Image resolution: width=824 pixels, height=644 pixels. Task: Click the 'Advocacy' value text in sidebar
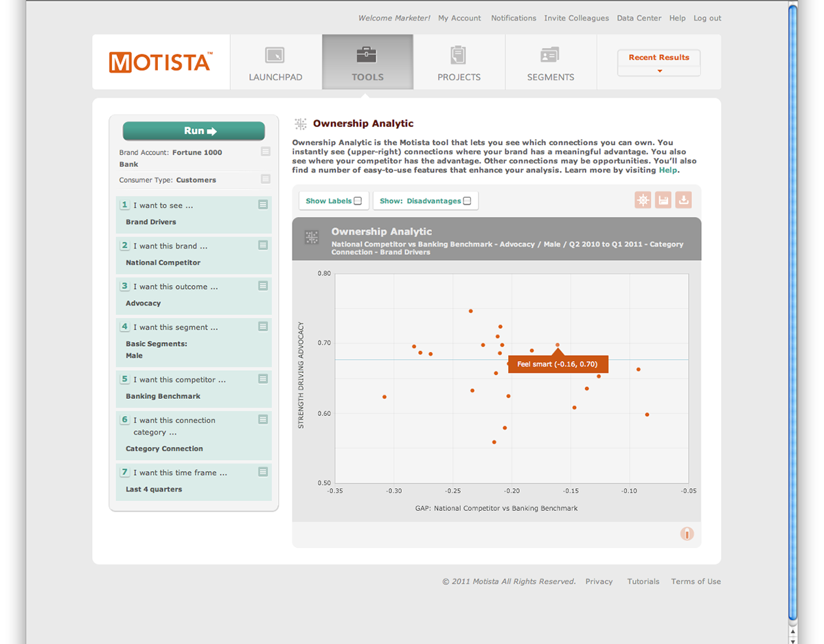pyautogui.click(x=144, y=303)
